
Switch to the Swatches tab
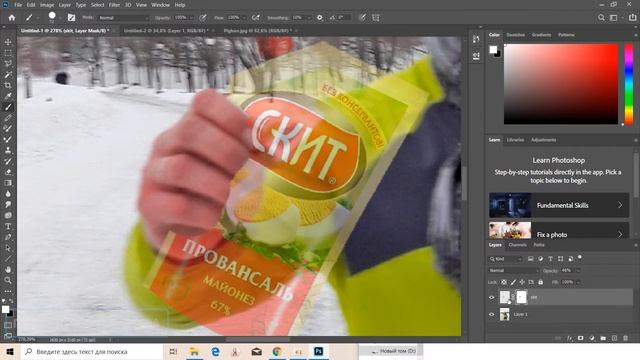(516, 35)
